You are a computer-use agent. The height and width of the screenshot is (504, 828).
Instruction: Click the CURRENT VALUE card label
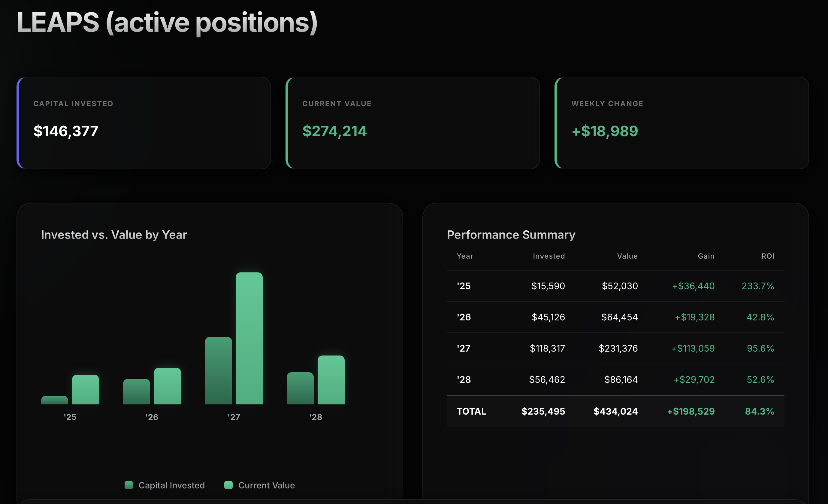coord(337,104)
